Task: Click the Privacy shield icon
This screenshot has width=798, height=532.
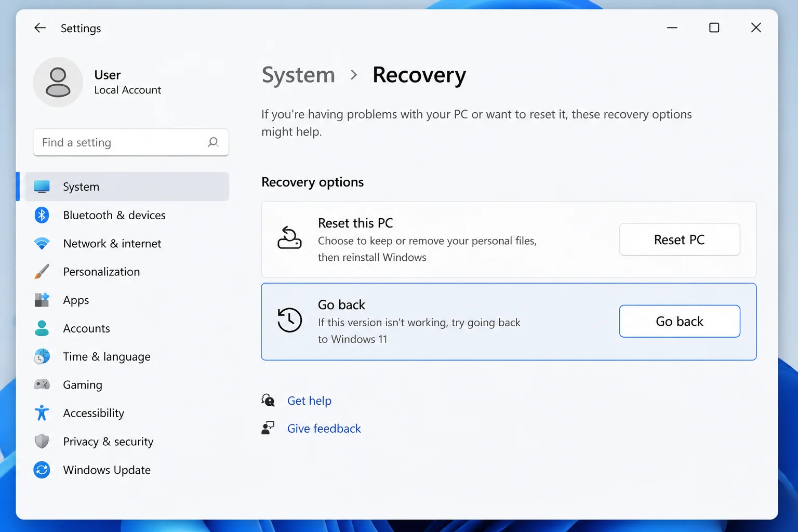Action: (42, 442)
